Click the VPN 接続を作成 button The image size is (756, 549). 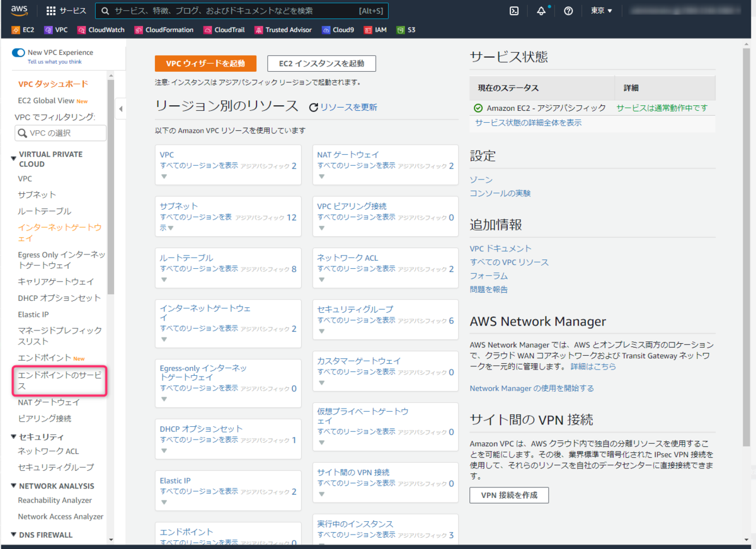click(509, 495)
